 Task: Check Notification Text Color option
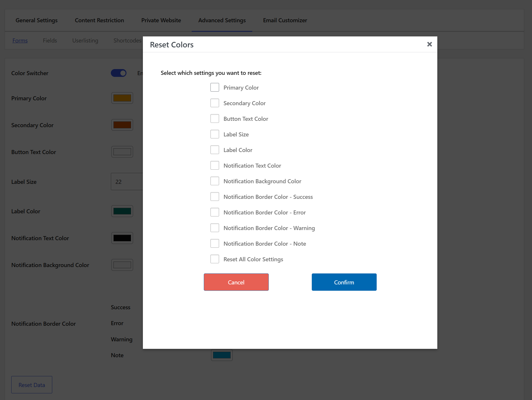click(x=215, y=165)
